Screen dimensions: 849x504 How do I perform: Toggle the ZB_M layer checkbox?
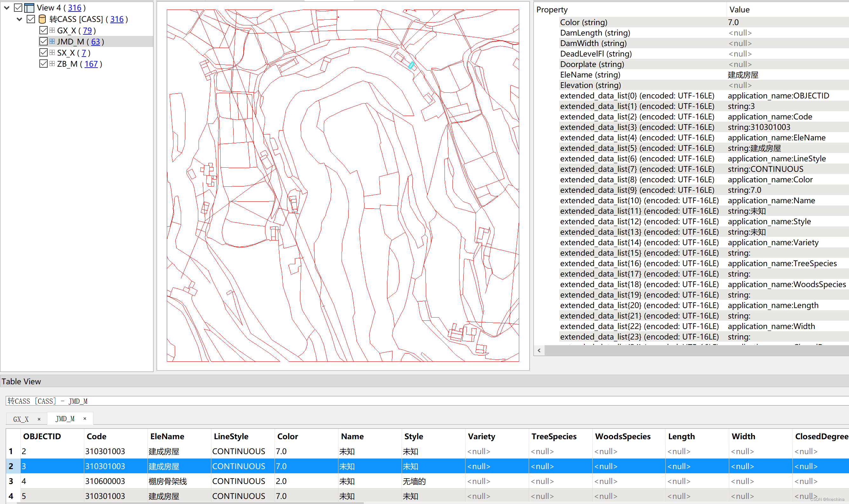click(x=44, y=64)
